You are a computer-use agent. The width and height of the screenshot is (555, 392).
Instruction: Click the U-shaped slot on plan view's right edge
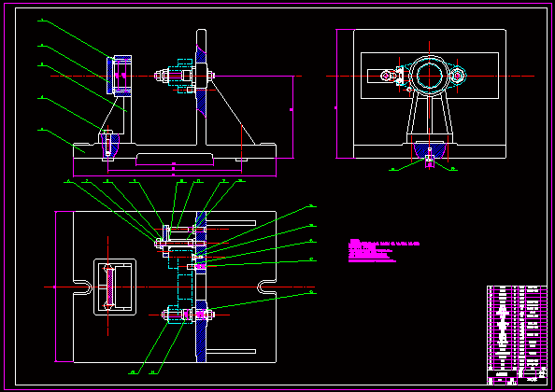pyautogui.click(x=267, y=287)
